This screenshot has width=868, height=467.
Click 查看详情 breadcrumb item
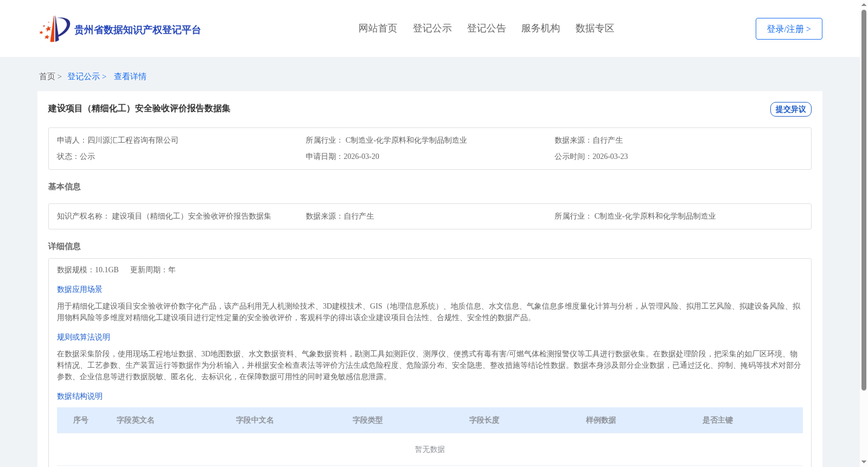[x=130, y=76]
